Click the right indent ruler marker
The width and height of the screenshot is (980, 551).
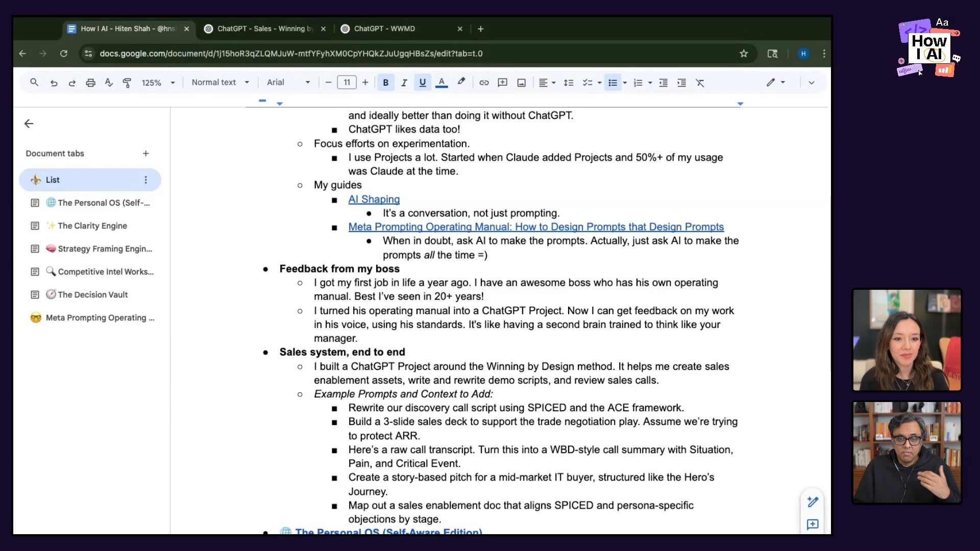740,104
